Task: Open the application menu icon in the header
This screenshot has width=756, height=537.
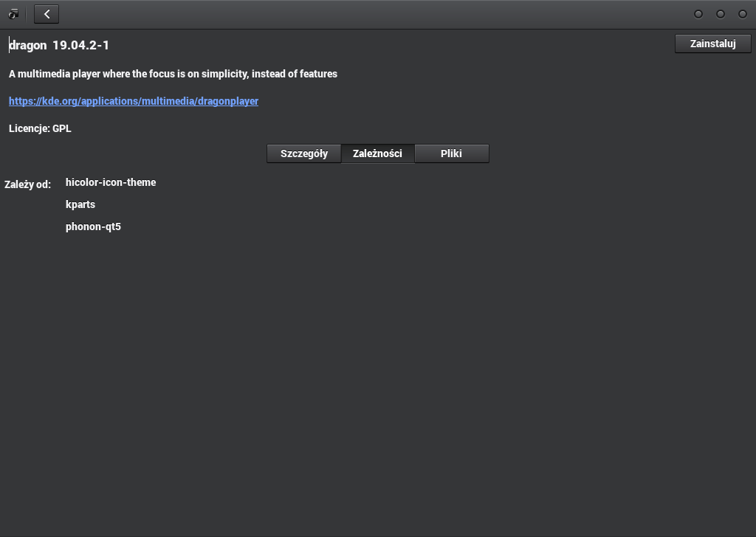Action: [13, 14]
